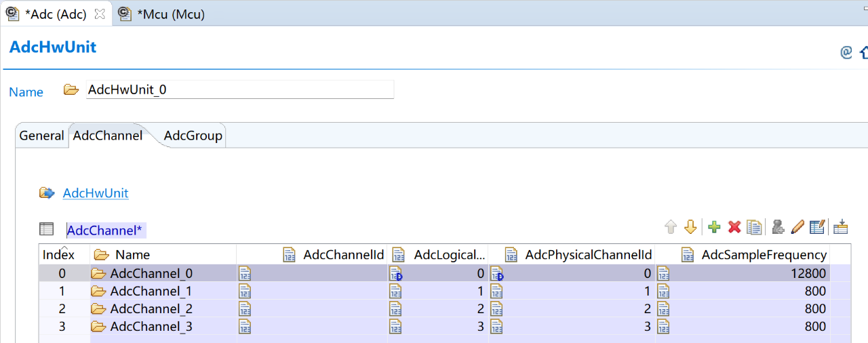
Task: Click the duplicate/copy element icon
Action: click(754, 227)
